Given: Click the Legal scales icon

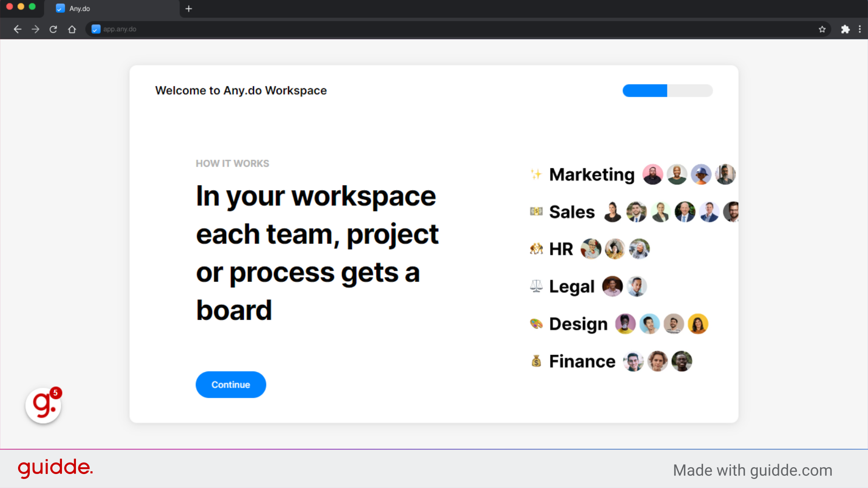Looking at the screenshot, I should (536, 286).
